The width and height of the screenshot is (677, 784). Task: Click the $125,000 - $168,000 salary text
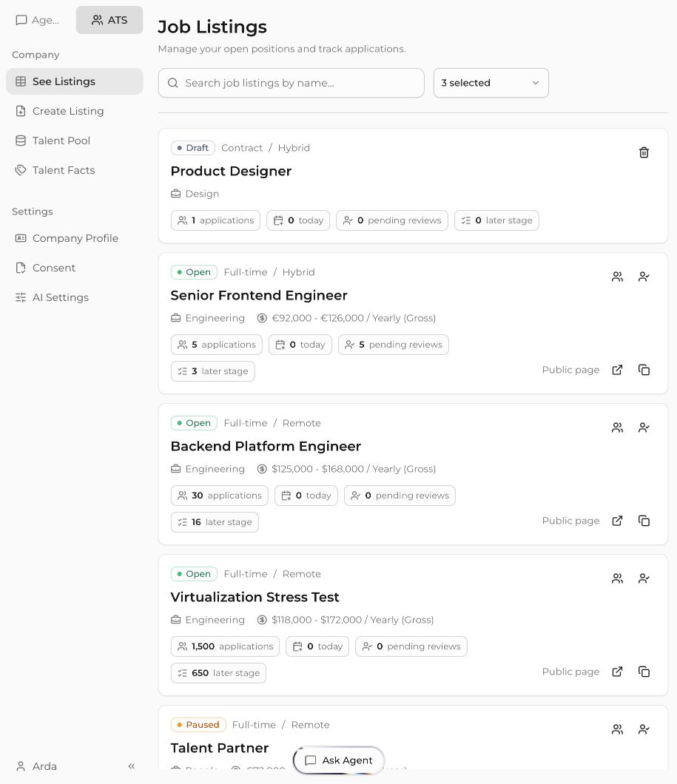click(354, 469)
